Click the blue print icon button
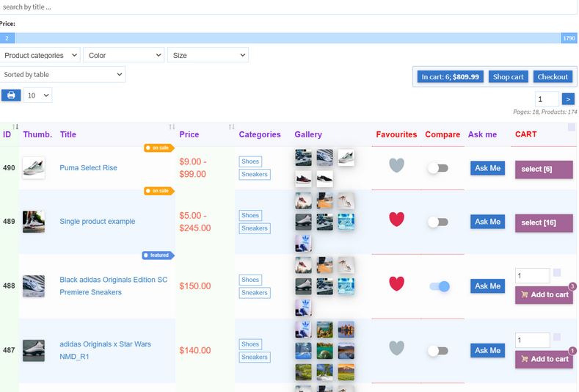This screenshot has width=579, height=392. [11, 95]
